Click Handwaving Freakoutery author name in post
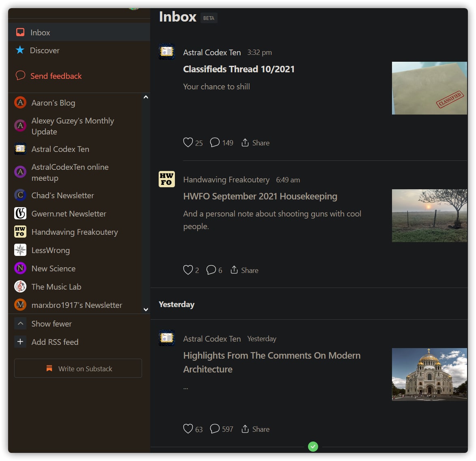Screen dimensions: 476x461 (226, 180)
